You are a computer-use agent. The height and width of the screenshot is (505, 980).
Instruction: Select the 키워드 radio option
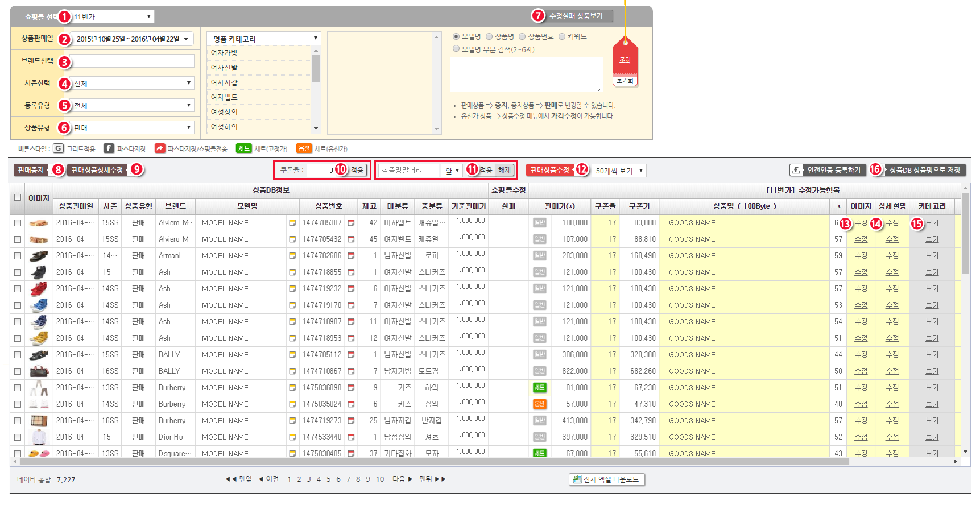coord(562,36)
